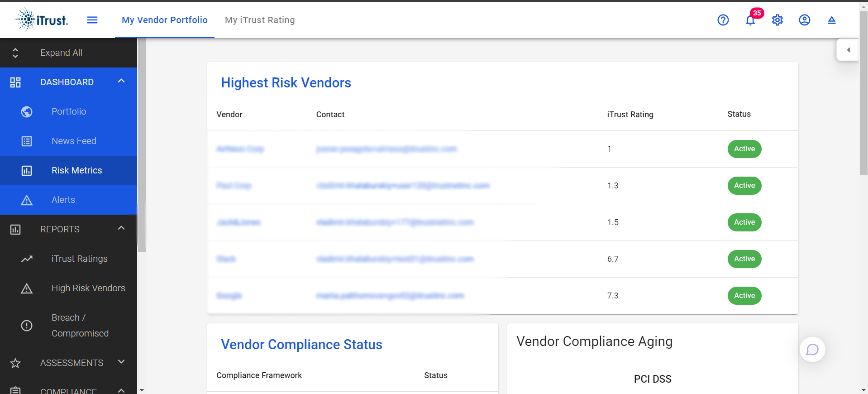Click the iTrust logo

point(42,20)
